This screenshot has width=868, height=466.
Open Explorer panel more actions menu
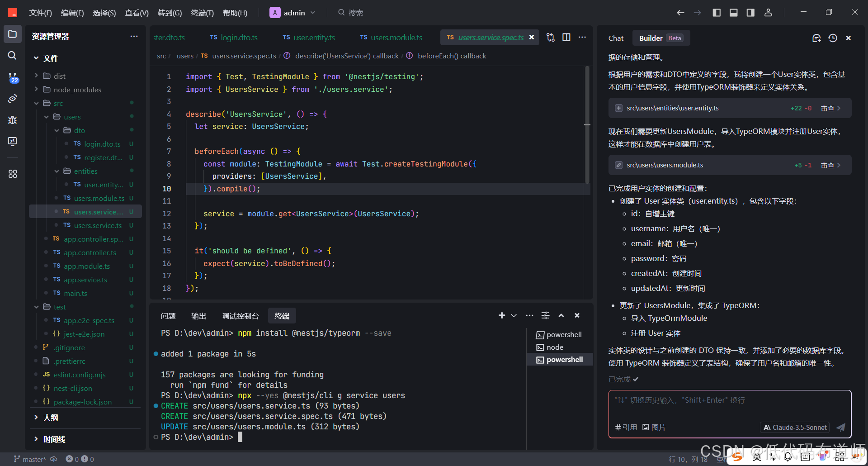pos(134,36)
